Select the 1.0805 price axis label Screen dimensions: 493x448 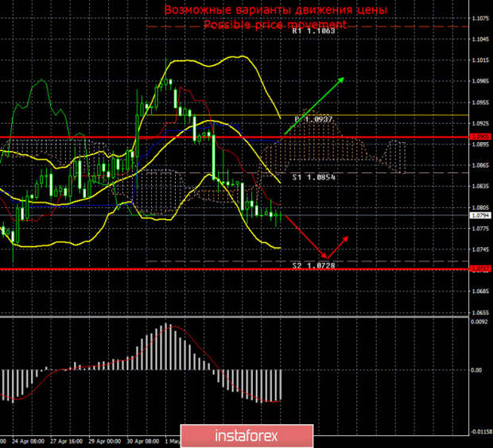point(480,207)
